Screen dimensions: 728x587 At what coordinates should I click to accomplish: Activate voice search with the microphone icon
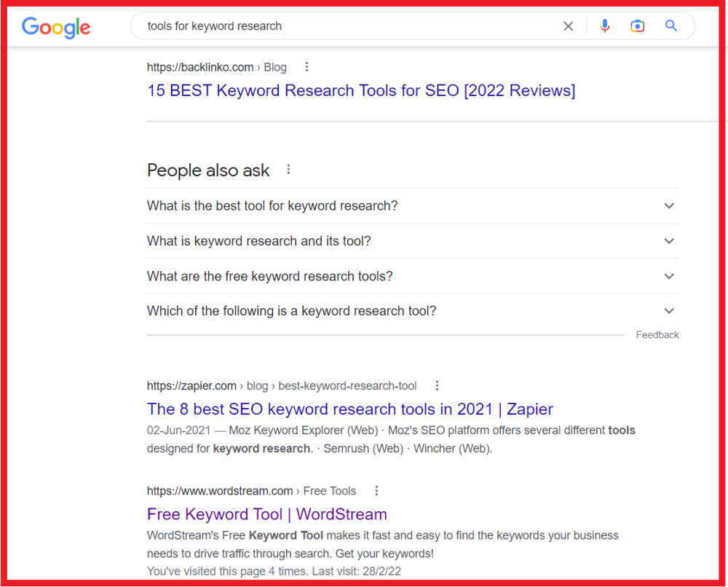[x=605, y=25]
